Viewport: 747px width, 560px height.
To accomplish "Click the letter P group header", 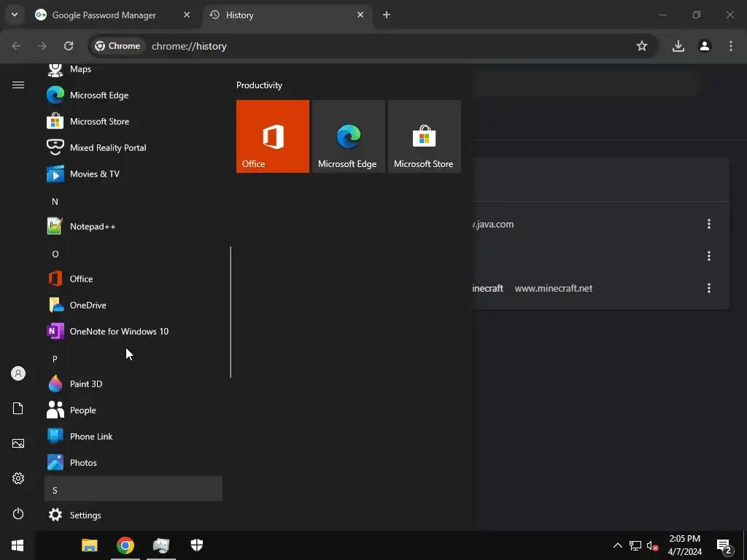I will coord(133,359).
